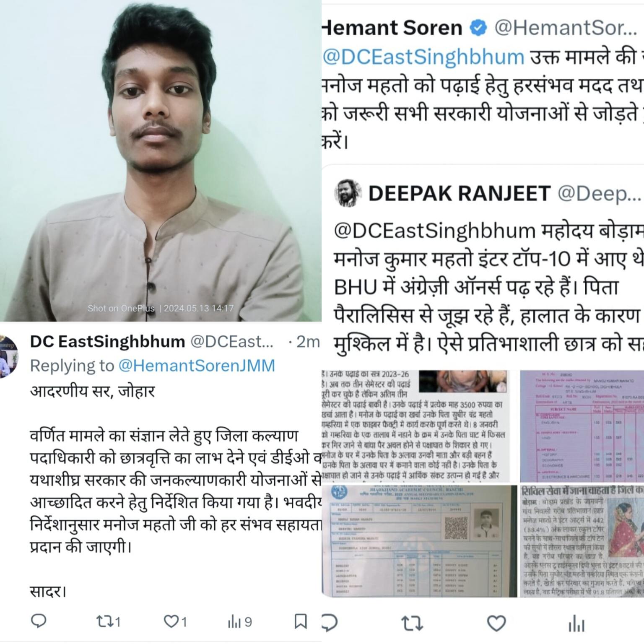644x644 pixels.
Task: Like Hemant Soren's tweet
Action: 496,624
